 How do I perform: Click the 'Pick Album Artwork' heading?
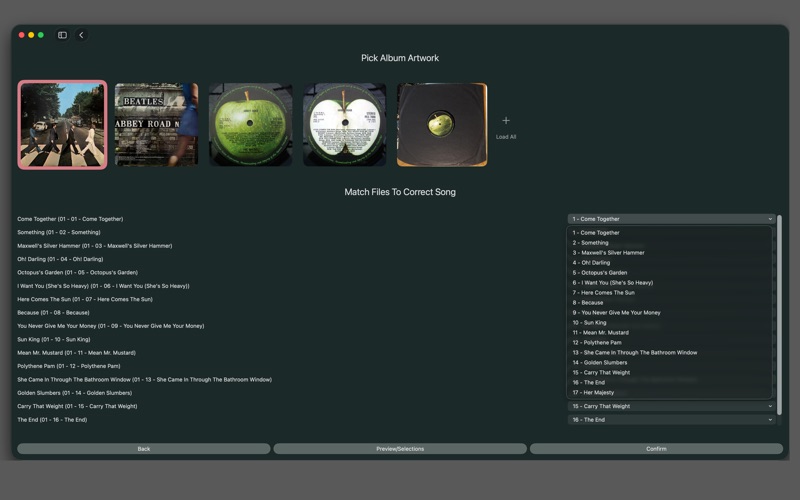(400, 58)
